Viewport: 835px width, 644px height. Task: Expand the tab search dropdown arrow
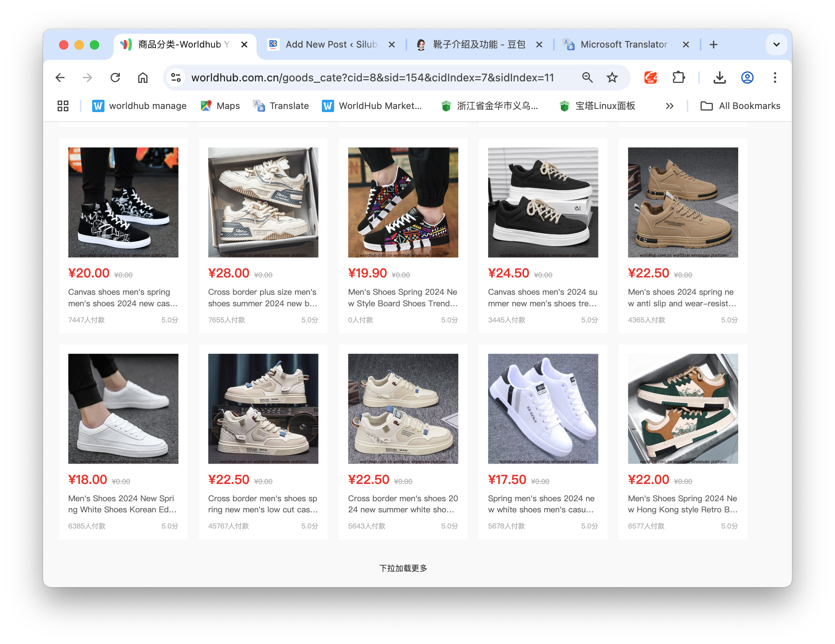tap(776, 45)
